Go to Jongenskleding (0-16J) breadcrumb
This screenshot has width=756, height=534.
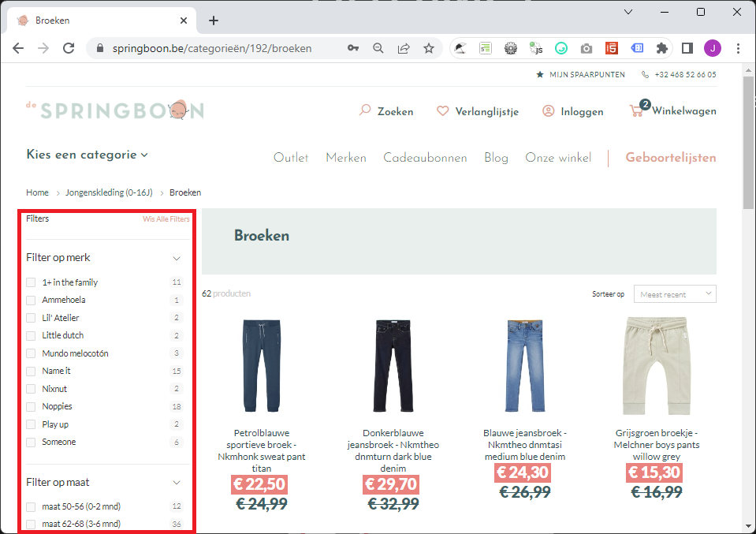(x=109, y=192)
